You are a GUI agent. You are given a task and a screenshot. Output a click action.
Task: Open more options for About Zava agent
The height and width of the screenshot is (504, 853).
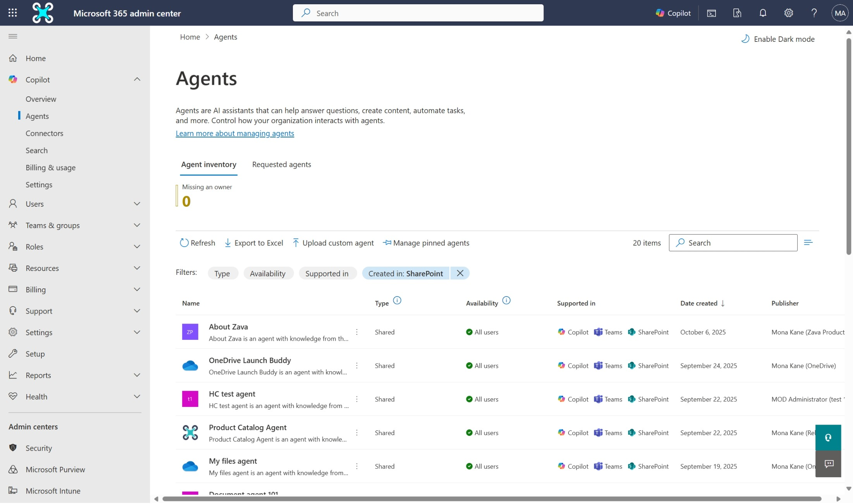tap(357, 332)
